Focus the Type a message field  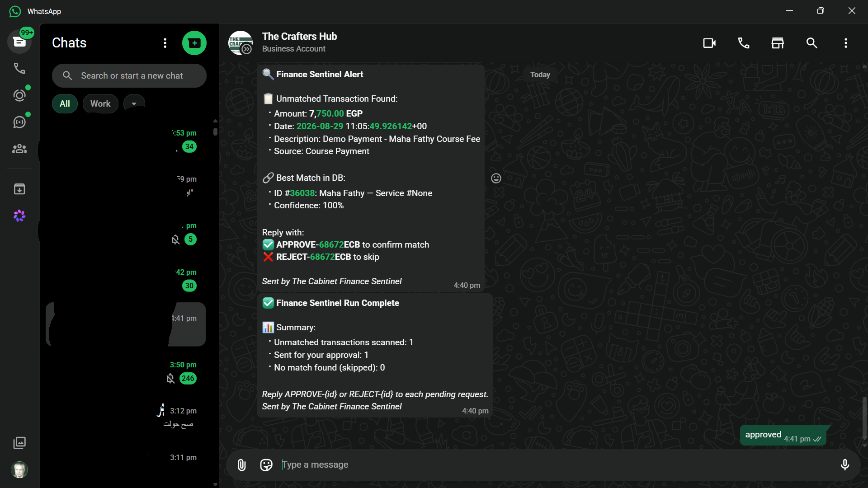[x=556, y=465]
